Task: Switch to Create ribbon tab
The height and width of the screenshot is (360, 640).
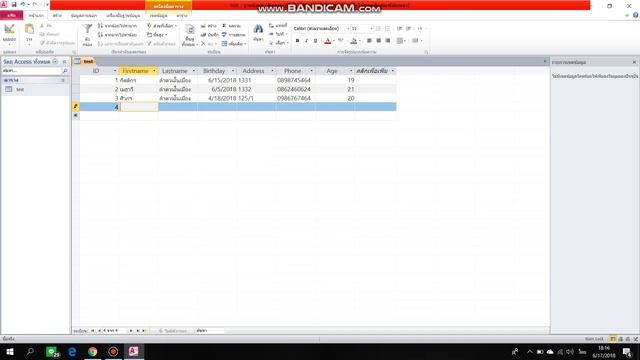Action: [x=57, y=16]
